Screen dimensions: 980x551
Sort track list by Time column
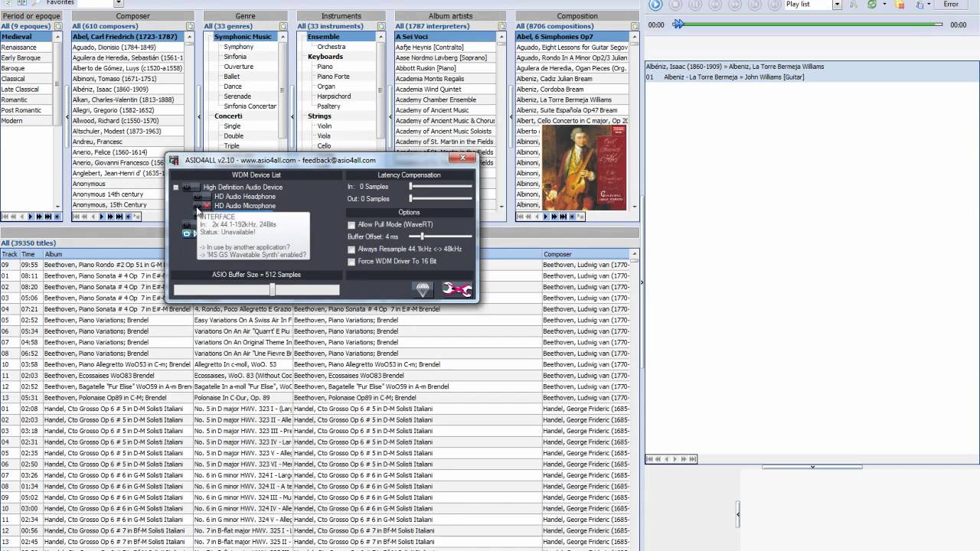(x=31, y=254)
